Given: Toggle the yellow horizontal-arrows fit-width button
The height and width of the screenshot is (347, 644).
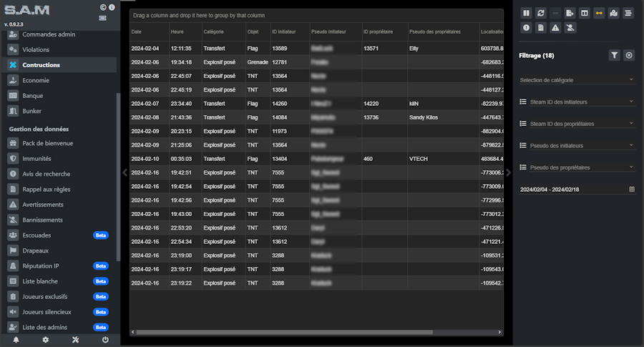Looking at the screenshot, I should (599, 13).
